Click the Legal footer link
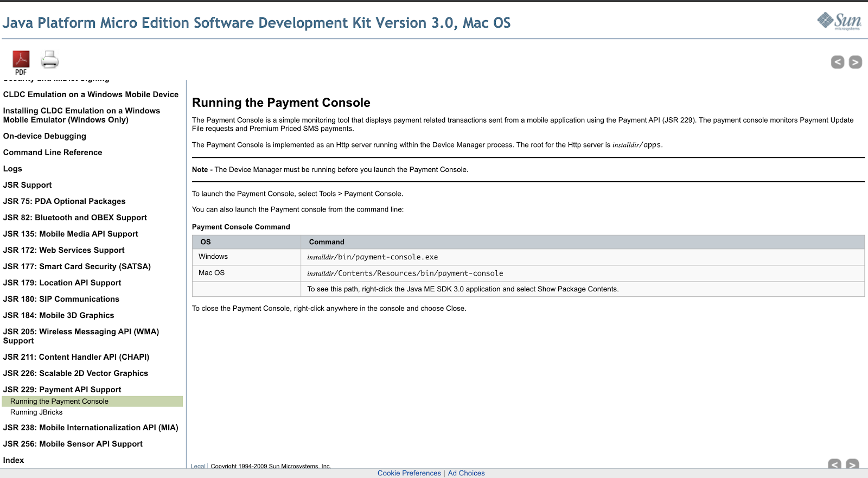This screenshot has width=868, height=478. tap(197, 466)
